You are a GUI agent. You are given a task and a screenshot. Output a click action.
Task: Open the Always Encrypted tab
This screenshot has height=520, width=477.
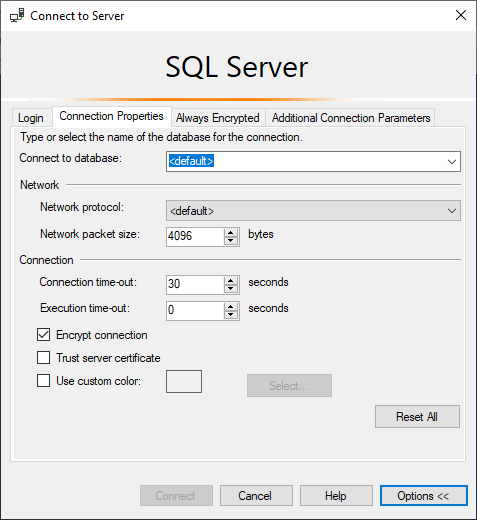coord(218,118)
